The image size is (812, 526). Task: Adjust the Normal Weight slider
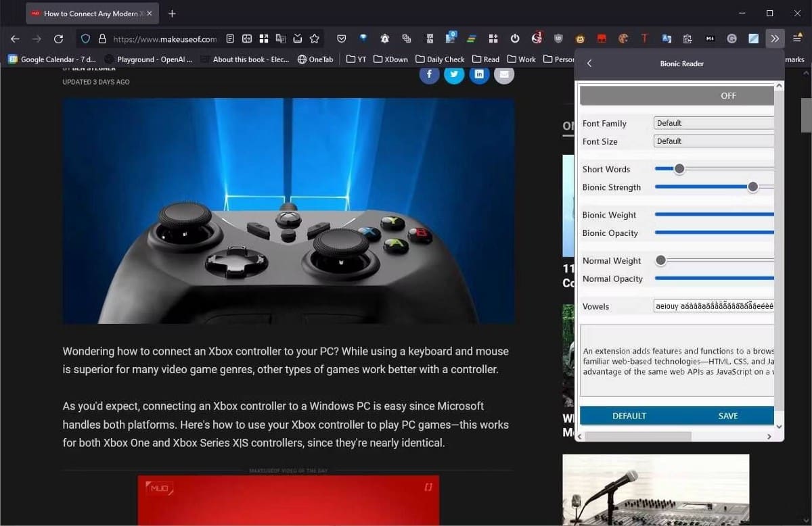coord(661,260)
